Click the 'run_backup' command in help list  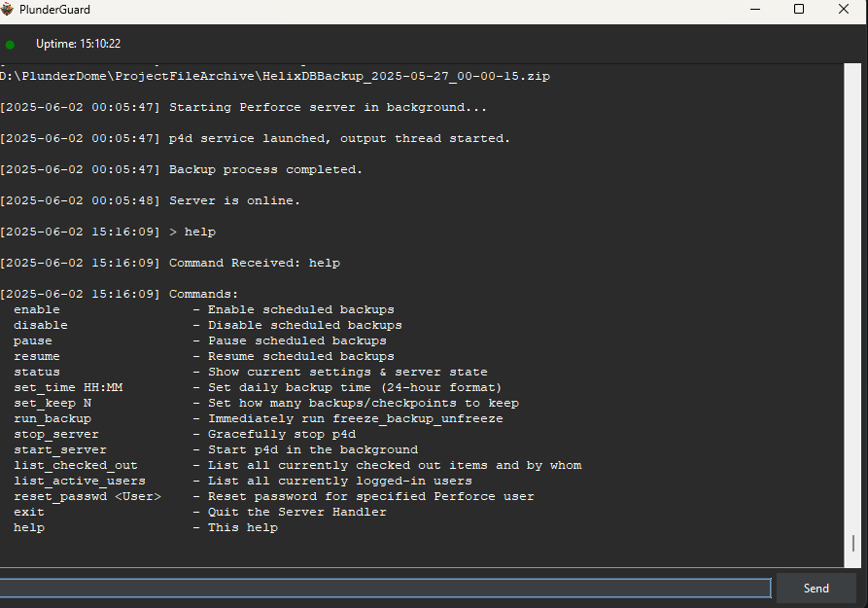pyautogui.click(x=52, y=418)
